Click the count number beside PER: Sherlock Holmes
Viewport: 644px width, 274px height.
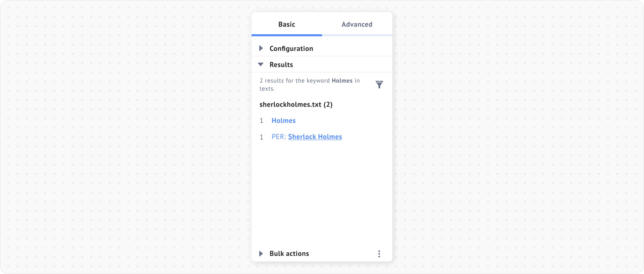tap(261, 137)
